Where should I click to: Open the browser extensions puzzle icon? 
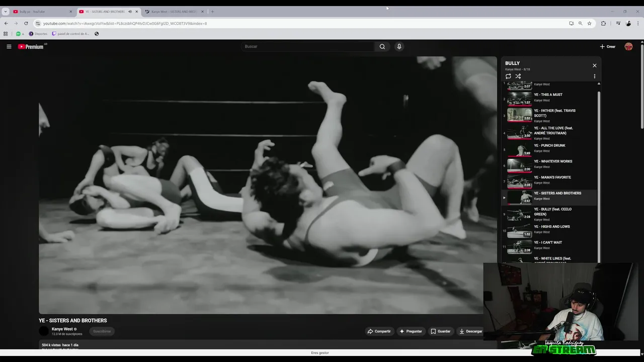(x=603, y=23)
